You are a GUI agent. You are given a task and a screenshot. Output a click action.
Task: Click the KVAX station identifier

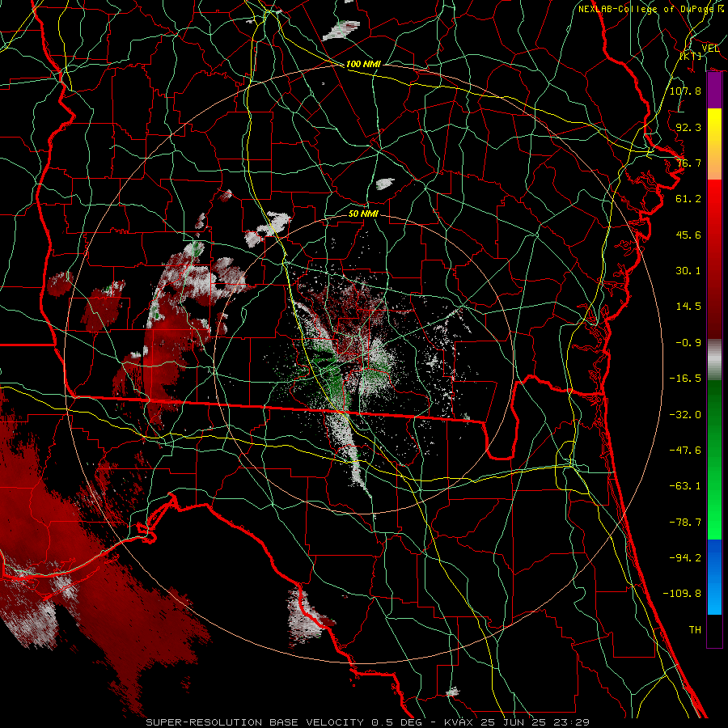[x=459, y=722]
